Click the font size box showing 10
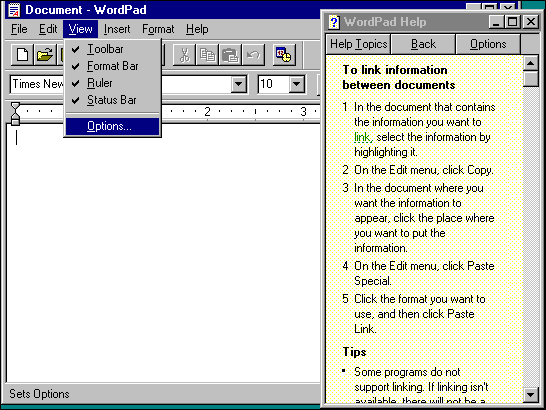 pyautogui.click(x=274, y=84)
